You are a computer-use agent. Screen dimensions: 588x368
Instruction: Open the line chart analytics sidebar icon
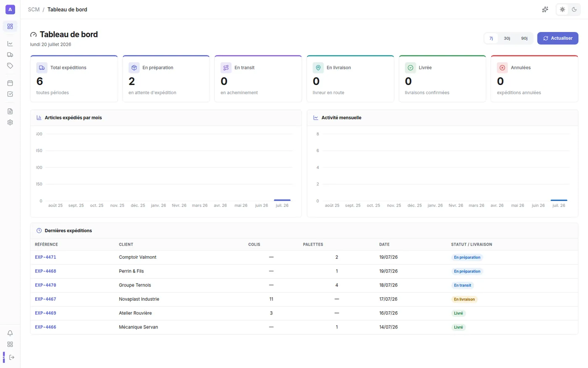coord(10,44)
